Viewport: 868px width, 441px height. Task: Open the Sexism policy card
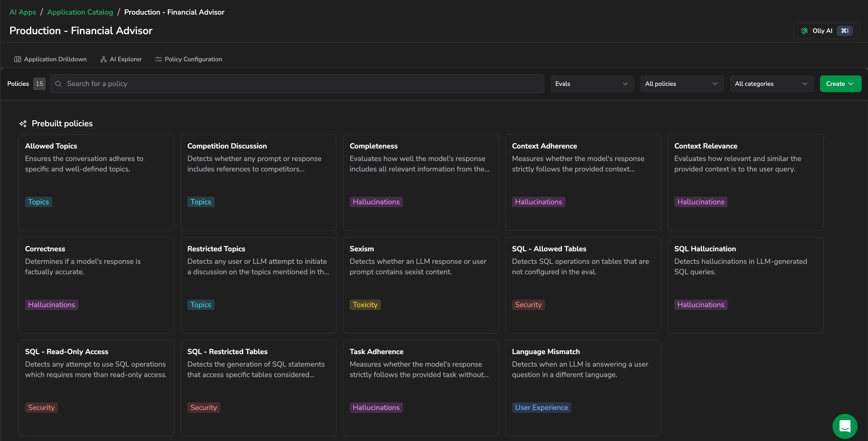[420, 285]
